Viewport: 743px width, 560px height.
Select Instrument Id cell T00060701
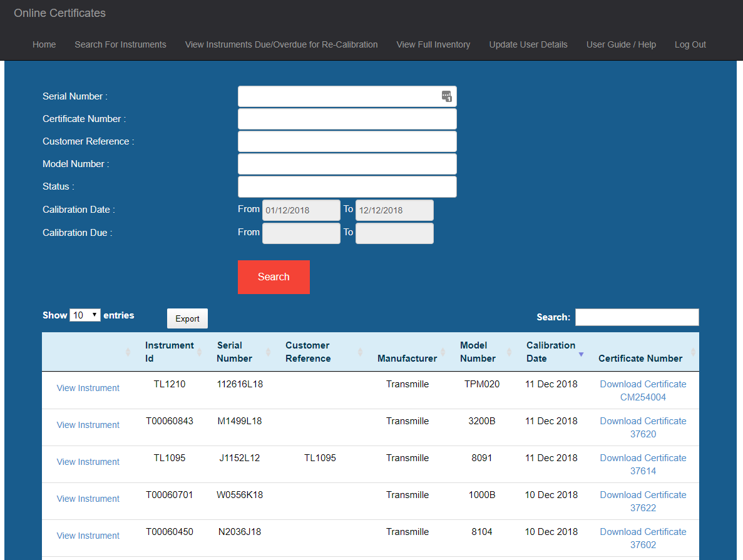coord(170,495)
